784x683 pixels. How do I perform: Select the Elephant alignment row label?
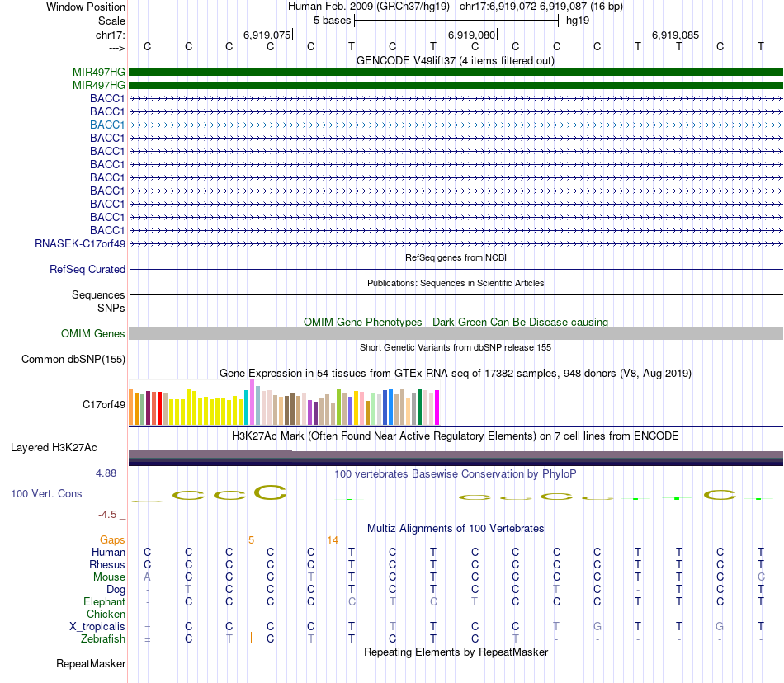tap(104, 601)
